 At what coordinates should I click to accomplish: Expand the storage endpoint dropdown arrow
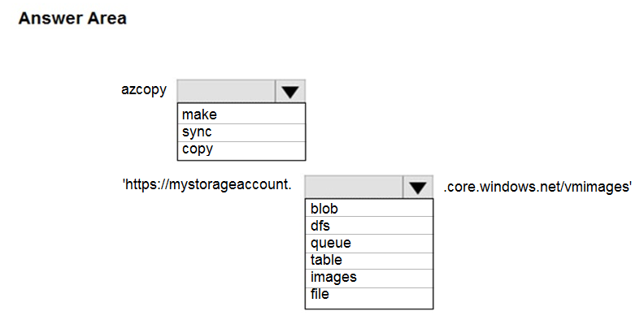[418, 187]
